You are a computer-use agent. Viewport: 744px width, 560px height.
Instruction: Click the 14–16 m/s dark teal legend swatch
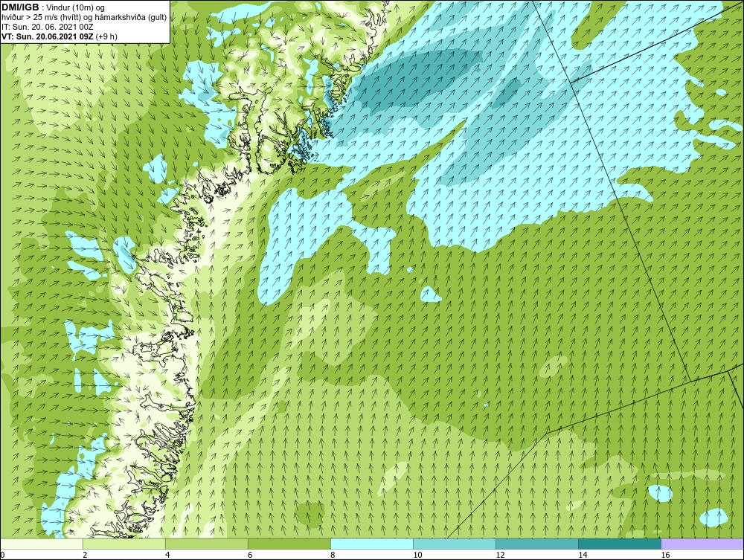pyautogui.click(x=619, y=544)
